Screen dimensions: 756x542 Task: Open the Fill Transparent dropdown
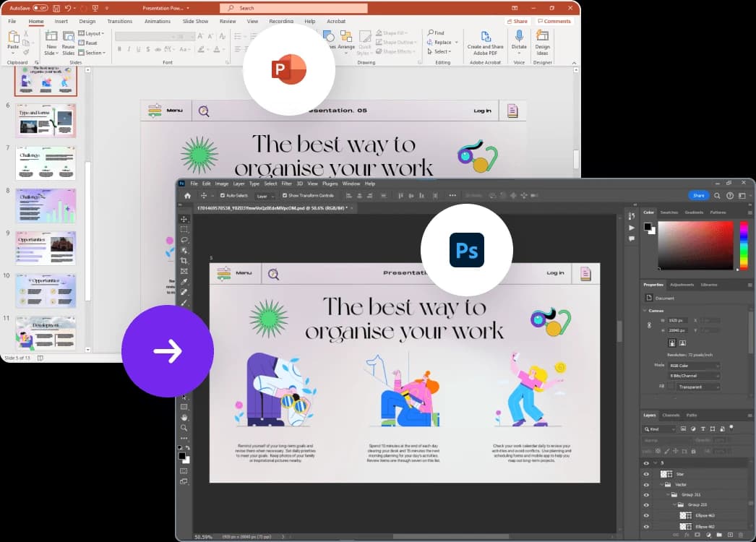pyautogui.click(x=699, y=387)
